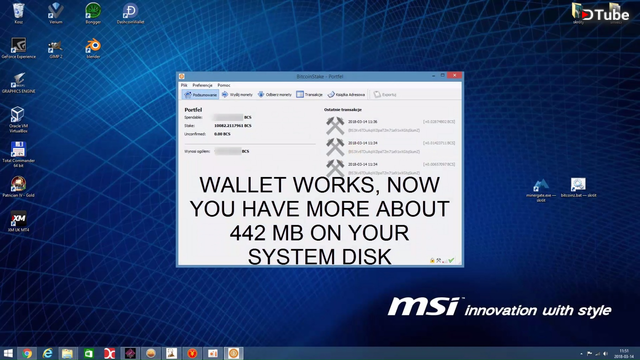Select the Bongger desktop shortcut
640x360 pixels.
(93, 13)
